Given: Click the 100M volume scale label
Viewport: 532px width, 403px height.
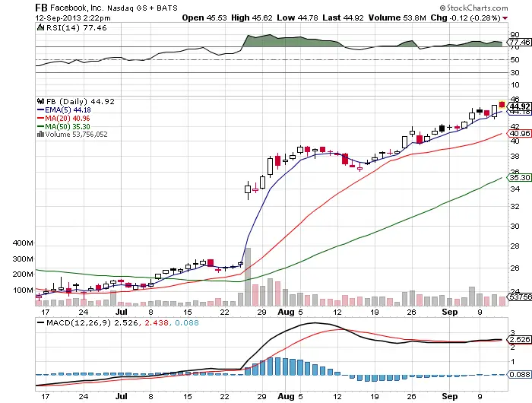Looking at the screenshot, I should coord(23,290).
